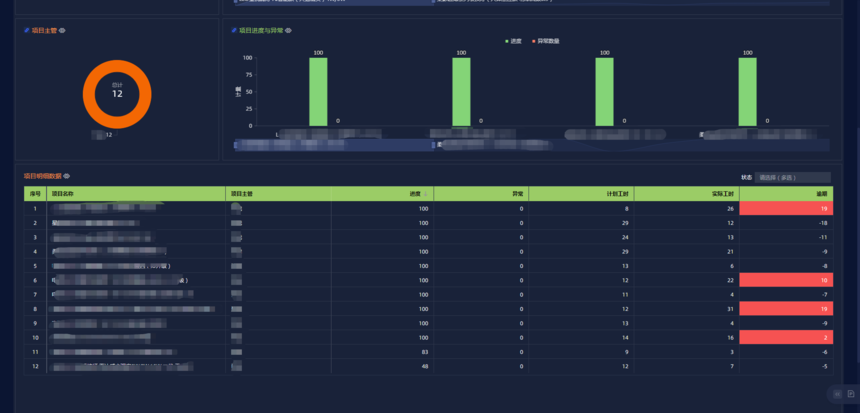
Task: Toggle the red 异常数量 legend item
Action: pos(541,41)
